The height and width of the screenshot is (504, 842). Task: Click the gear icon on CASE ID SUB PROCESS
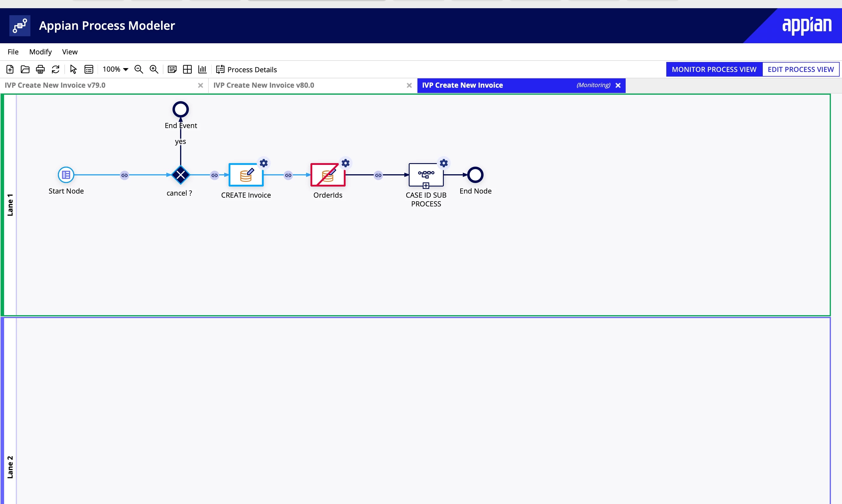click(x=444, y=163)
